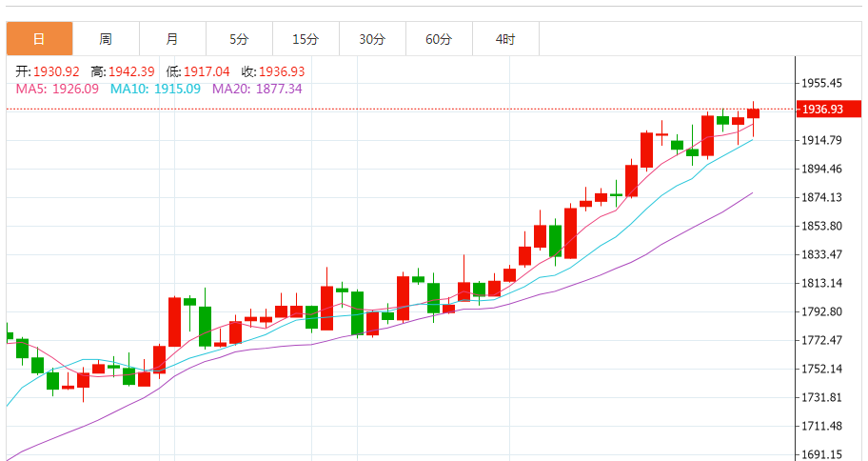The height and width of the screenshot is (461, 868).
Task: Click the current price tag 1936.93
Action: [x=822, y=110]
